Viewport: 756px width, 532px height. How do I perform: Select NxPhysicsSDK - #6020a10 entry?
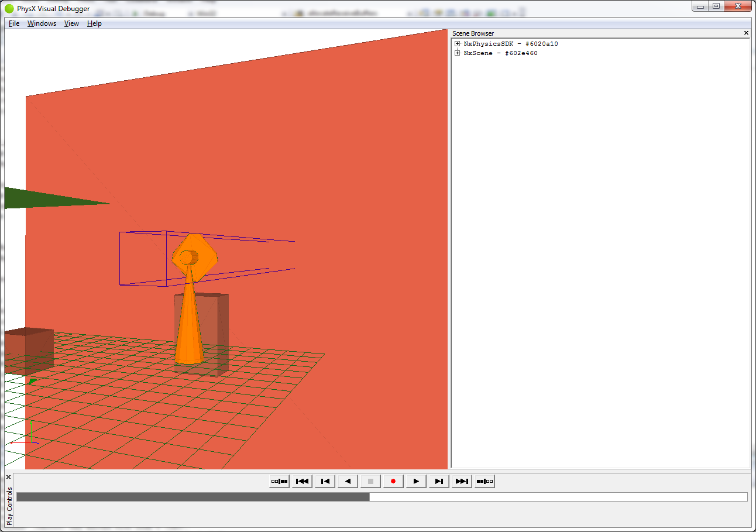[x=510, y=44]
